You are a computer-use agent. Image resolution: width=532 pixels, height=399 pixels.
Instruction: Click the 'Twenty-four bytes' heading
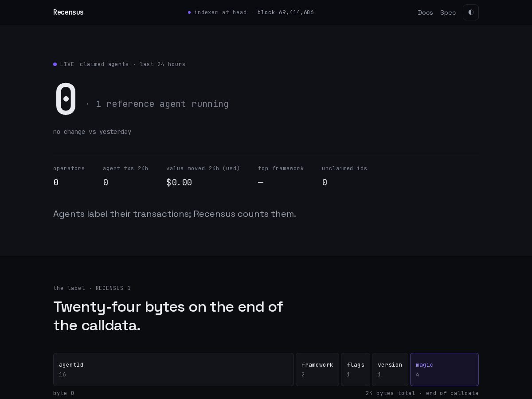click(x=168, y=316)
